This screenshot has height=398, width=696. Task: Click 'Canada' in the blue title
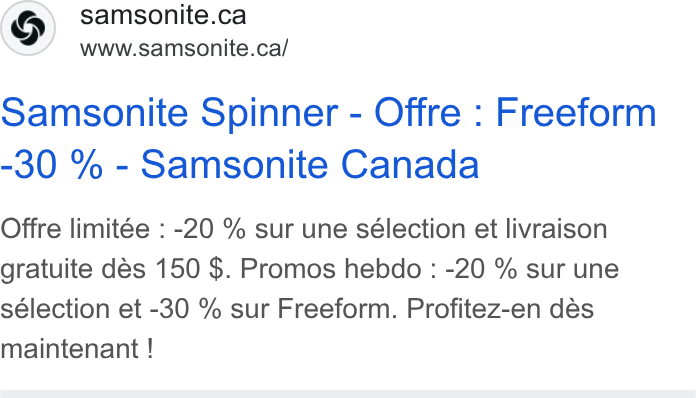click(x=410, y=165)
